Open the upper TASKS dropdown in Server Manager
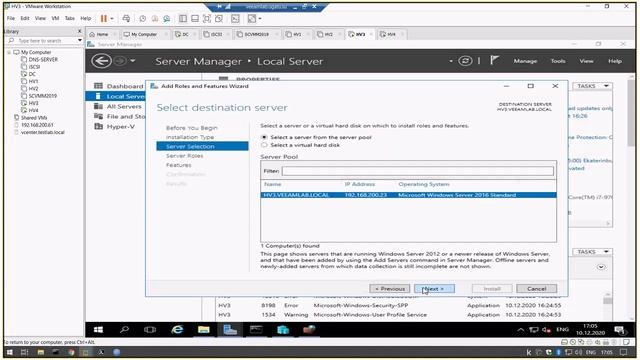Image resolution: width=640 pixels, height=360 pixels. 593,86
